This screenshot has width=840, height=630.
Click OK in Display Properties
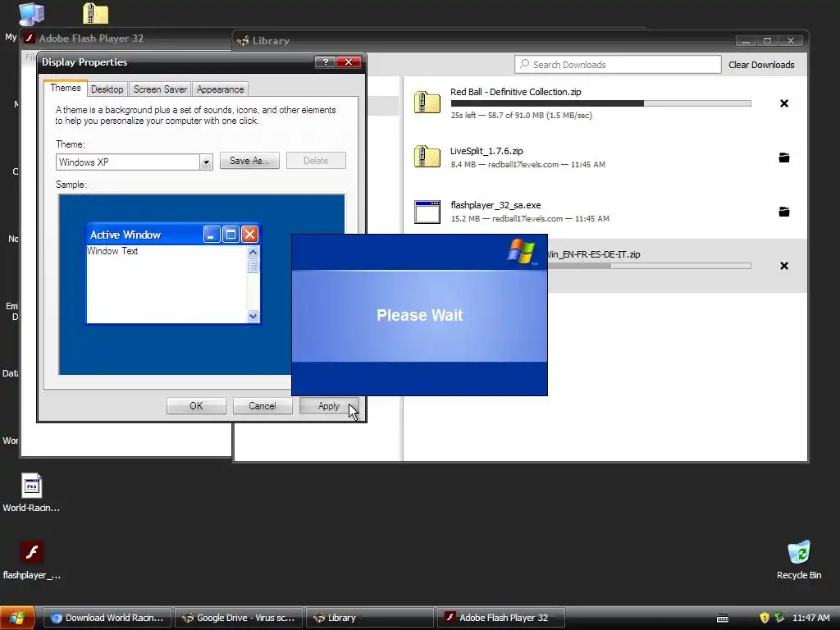coord(196,406)
